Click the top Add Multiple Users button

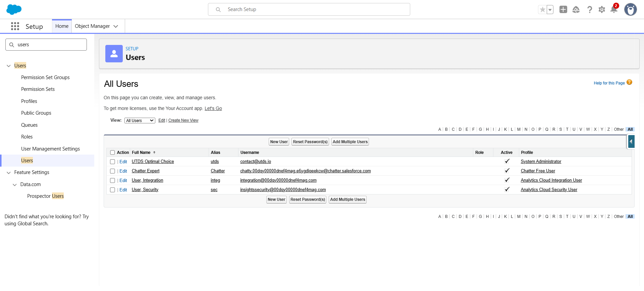click(350, 142)
